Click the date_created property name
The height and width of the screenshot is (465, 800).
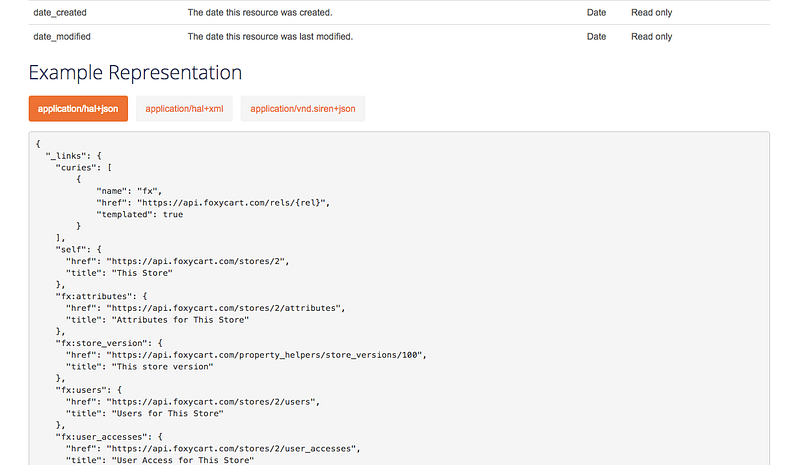60,13
